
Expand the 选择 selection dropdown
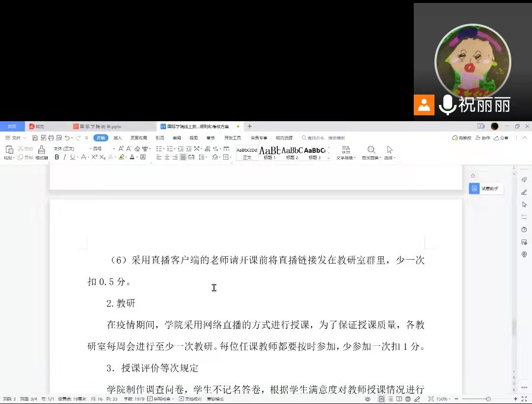click(x=390, y=154)
